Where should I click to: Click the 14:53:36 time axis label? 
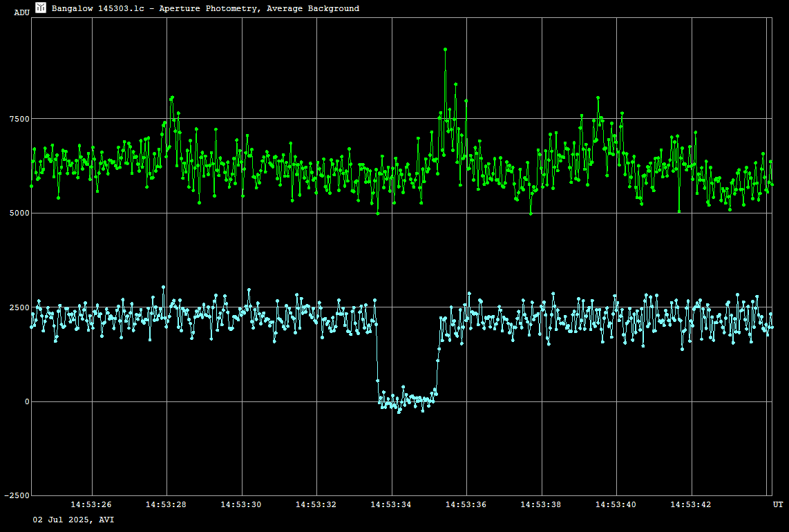coord(466,504)
